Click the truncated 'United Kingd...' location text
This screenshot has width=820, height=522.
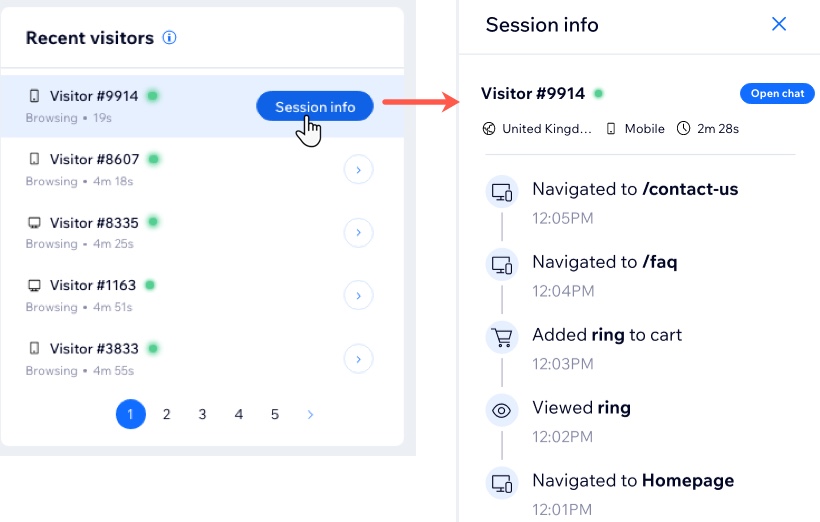546,129
